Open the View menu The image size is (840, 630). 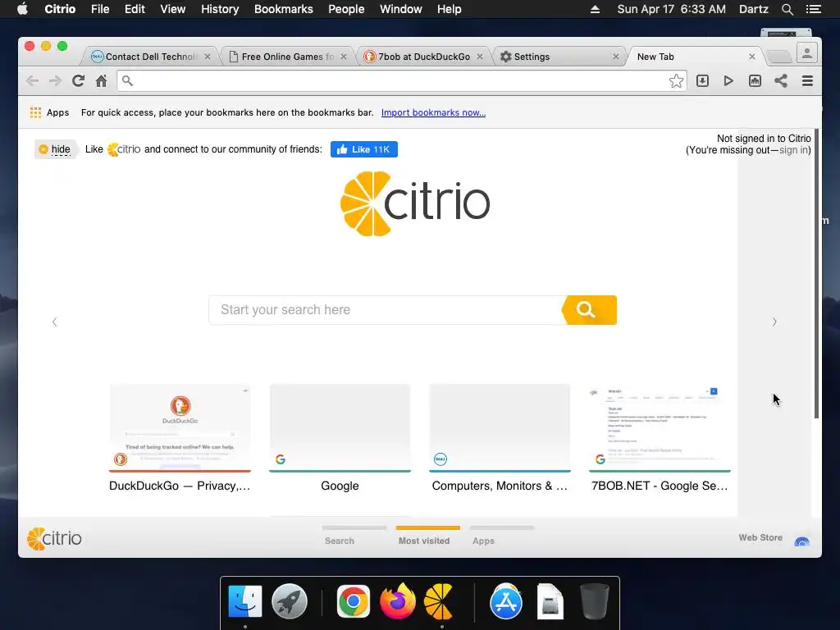point(172,9)
